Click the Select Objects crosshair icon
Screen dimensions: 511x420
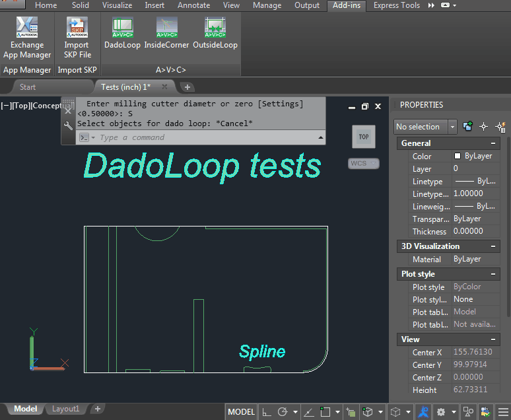(x=484, y=127)
